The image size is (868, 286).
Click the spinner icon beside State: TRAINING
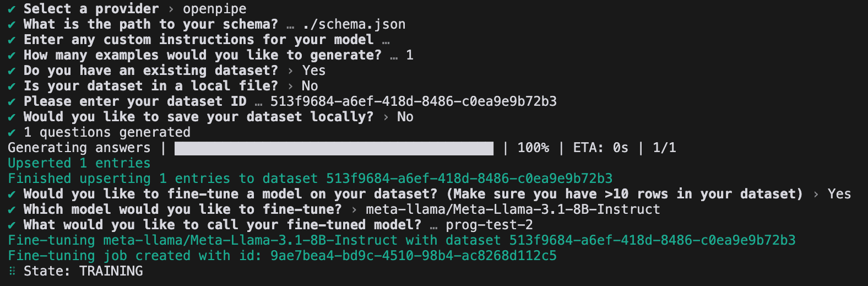(12, 271)
